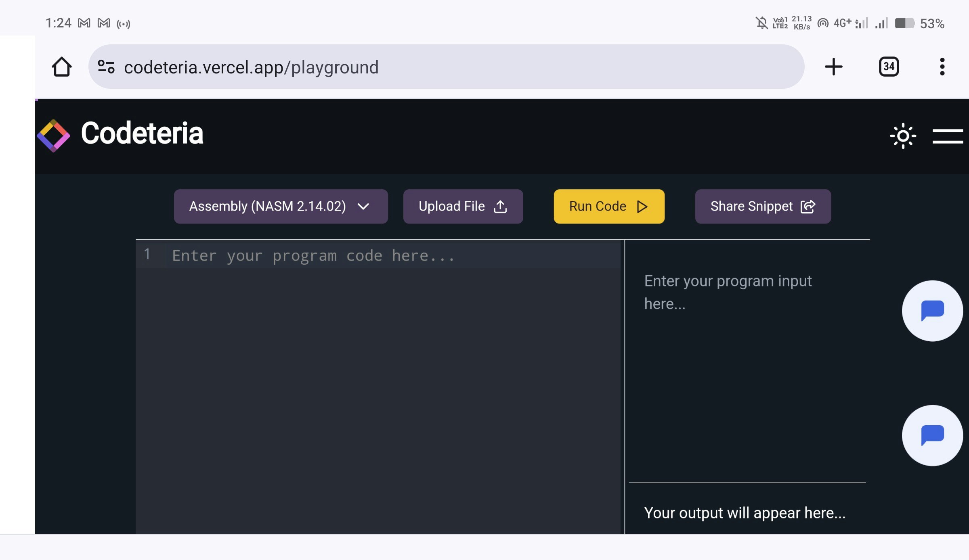
Task: Click the Upload File button
Action: point(463,207)
